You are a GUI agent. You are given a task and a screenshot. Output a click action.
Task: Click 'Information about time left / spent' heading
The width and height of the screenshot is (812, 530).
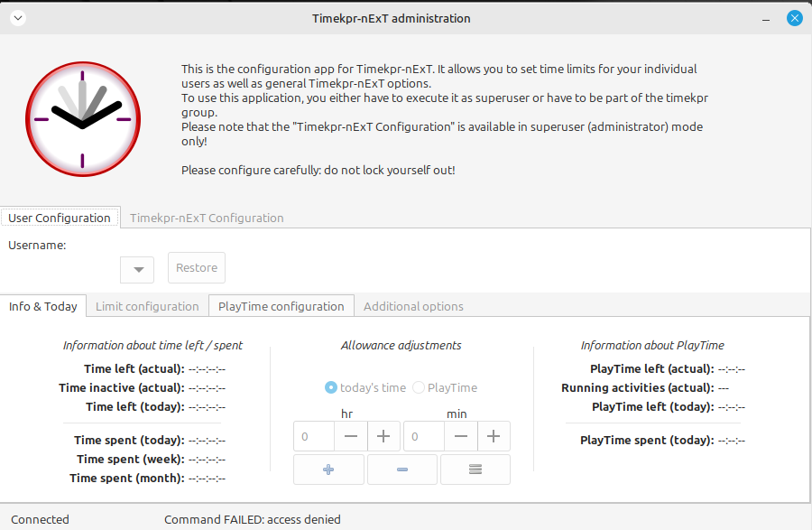(152, 346)
